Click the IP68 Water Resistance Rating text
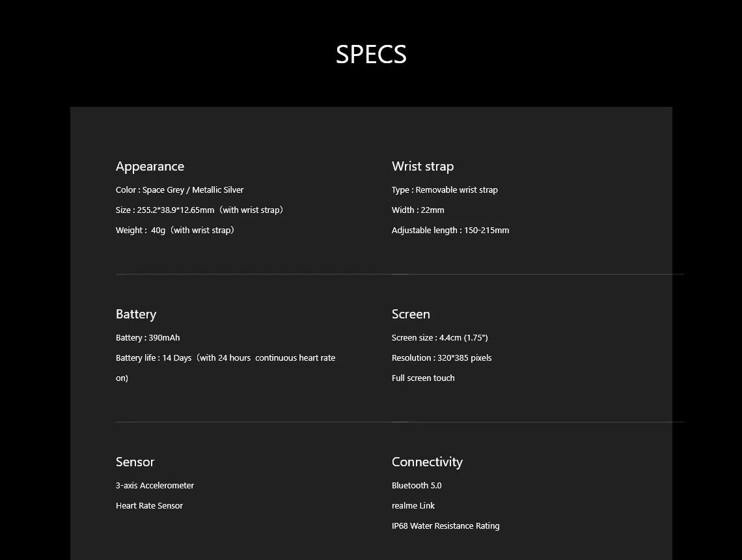Screen dimensions: 742x560 445,525
